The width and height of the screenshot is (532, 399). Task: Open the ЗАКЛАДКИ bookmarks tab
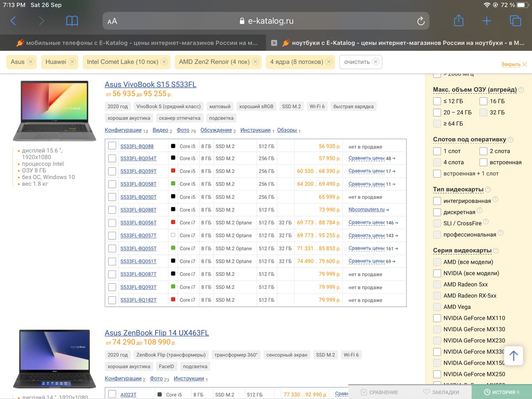point(441,392)
